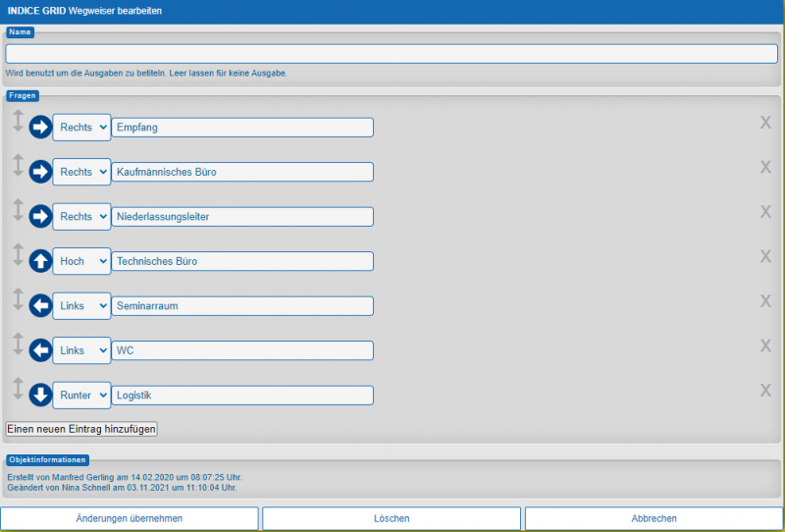Edit the Technisches Büro text field
Image resolution: width=785 pixels, height=532 pixels.
242,261
